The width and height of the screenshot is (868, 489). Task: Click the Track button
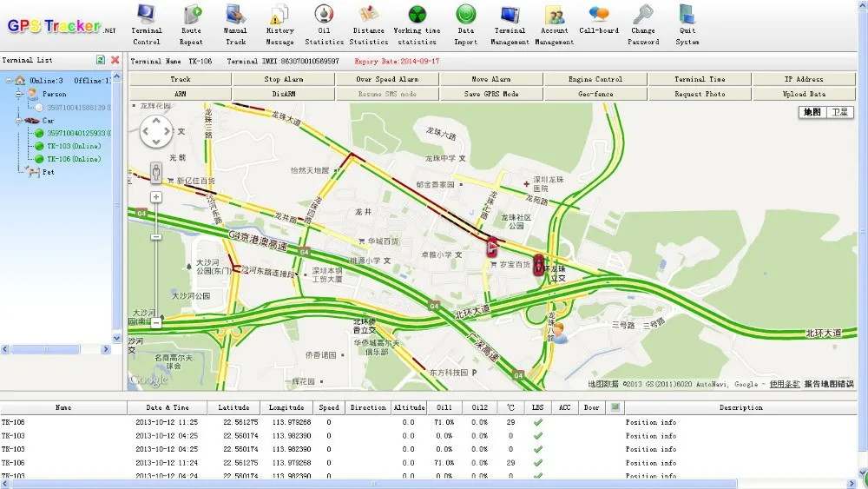[x=181, y=79]
